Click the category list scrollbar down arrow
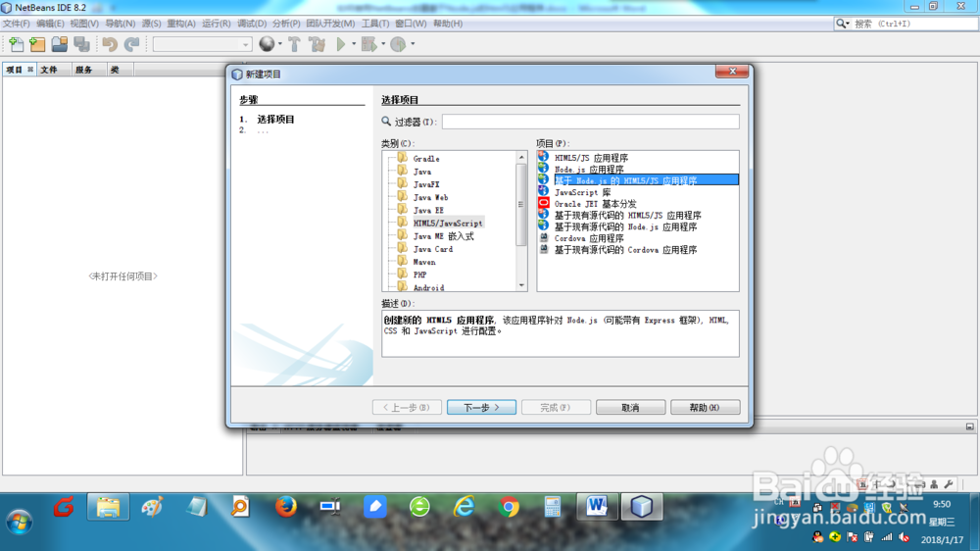 (521, 285)
